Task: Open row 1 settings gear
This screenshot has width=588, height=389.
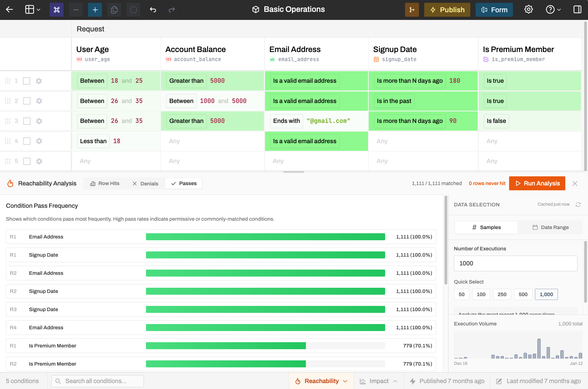Action: coord(39,81)
